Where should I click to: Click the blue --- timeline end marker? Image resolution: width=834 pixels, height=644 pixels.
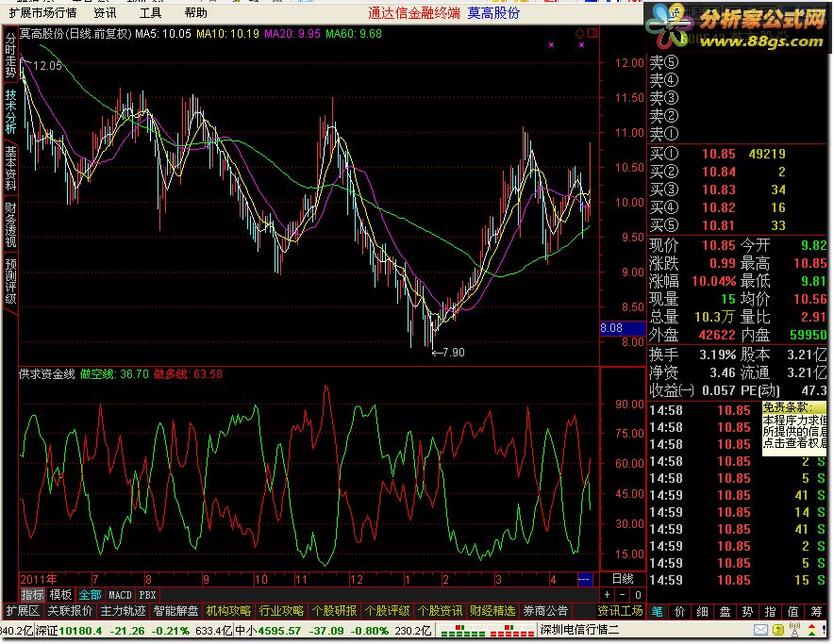tap(584, 579)
